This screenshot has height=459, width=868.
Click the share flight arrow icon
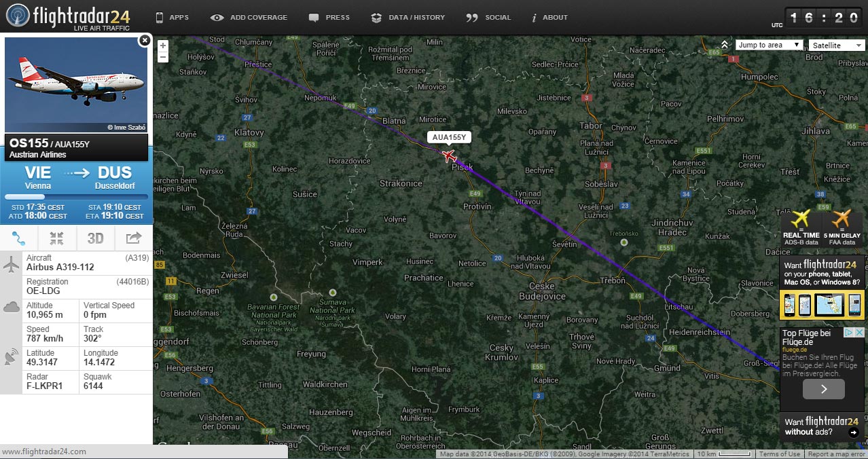(x=134, y=238)
